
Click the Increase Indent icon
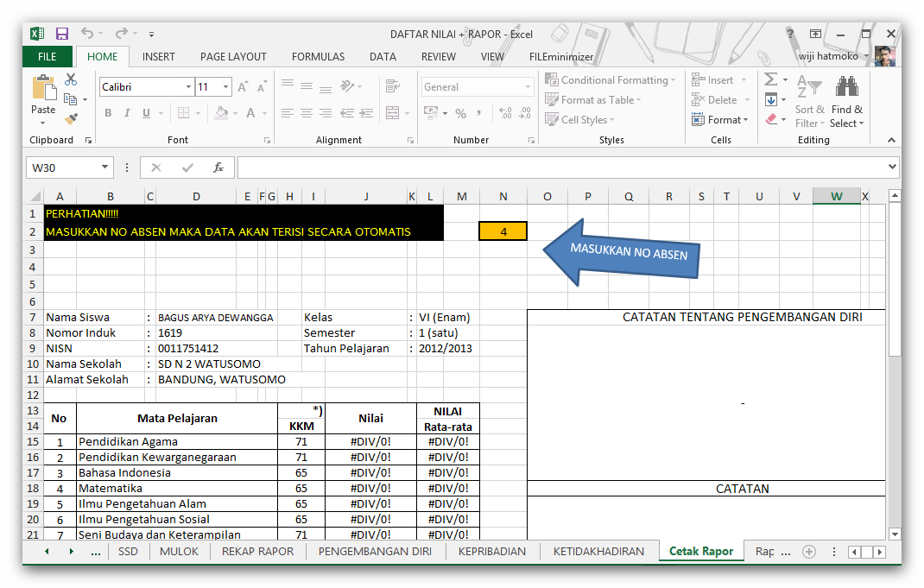click(x=366, y=112)
